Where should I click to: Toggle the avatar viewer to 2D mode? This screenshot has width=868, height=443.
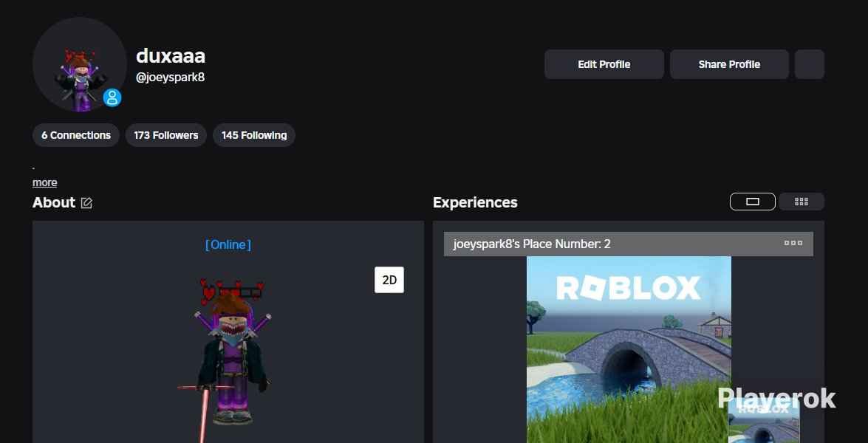[x=389, y=280]
